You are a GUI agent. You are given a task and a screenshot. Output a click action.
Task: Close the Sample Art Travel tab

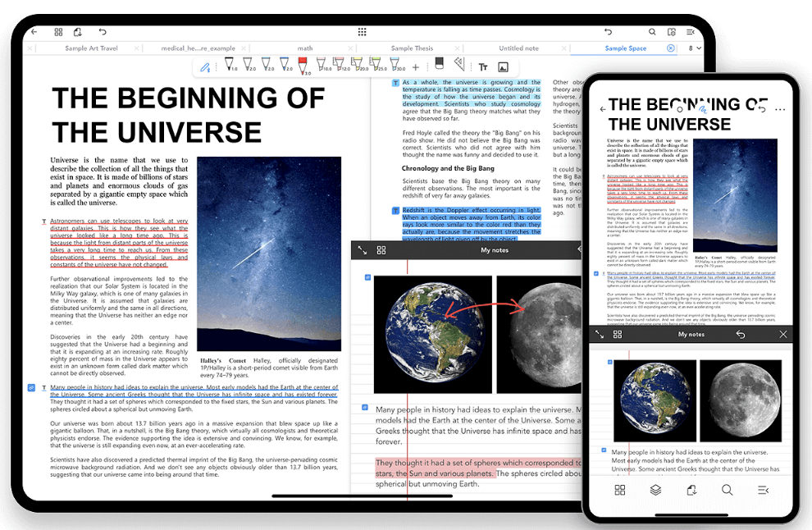[137, 48]
